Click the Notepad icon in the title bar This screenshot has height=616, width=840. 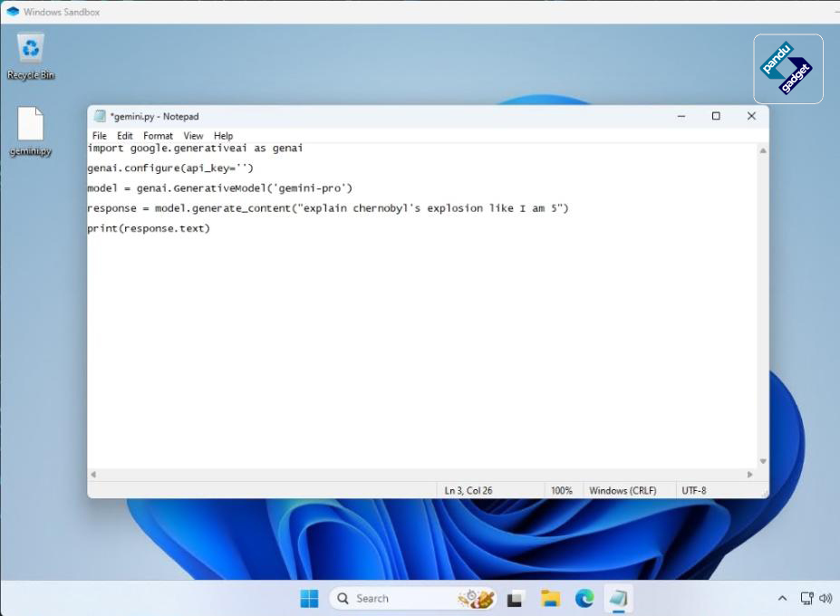(100, 116)
